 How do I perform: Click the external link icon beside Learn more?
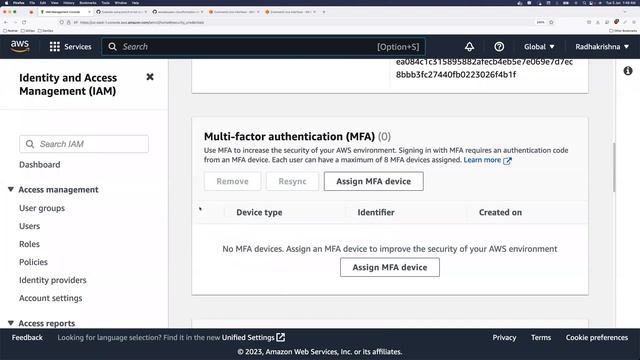(507, 160)
